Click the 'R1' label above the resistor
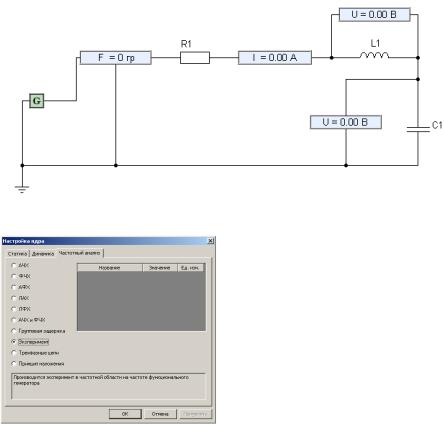The width and height of the screenshot is (444, 424). pos(186,44)
